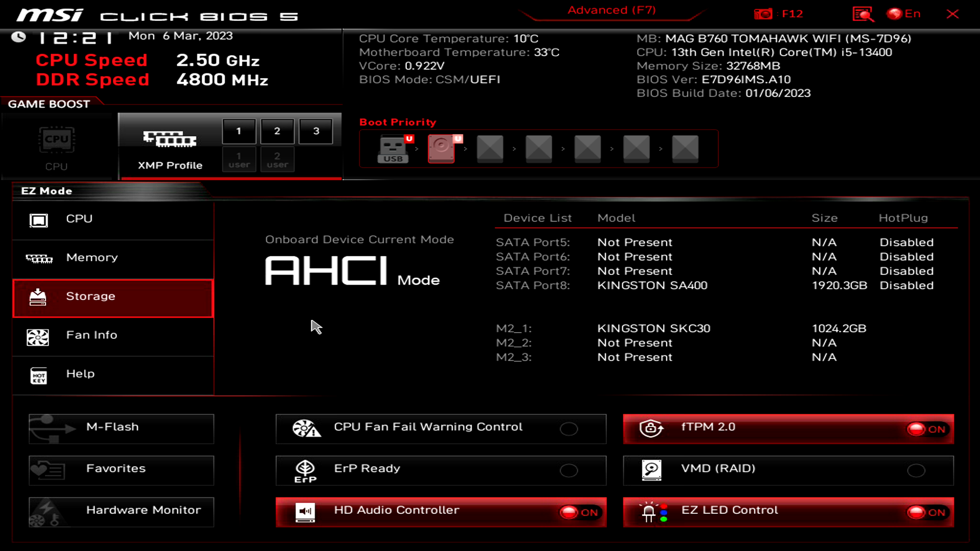Enable ErP Ready option
Image resolution: width=980 pixels, height=551 pixels.
click(569, 470)
